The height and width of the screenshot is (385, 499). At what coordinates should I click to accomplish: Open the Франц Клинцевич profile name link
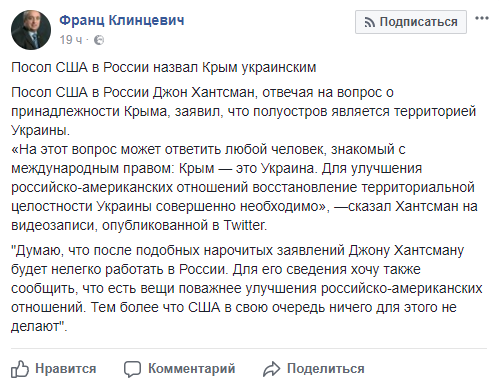[x=122, y=21]
